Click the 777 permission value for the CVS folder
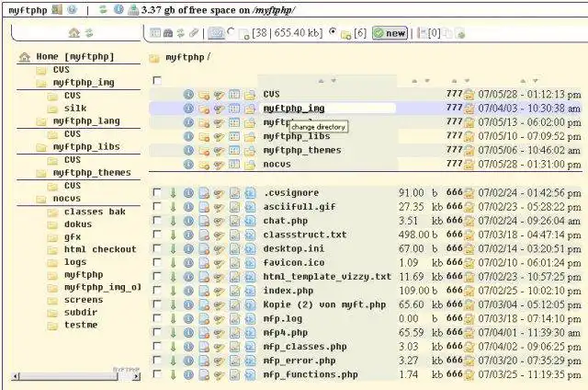This screenshot has height=390, width=588. pyautogui.click(x=454, y=94)
